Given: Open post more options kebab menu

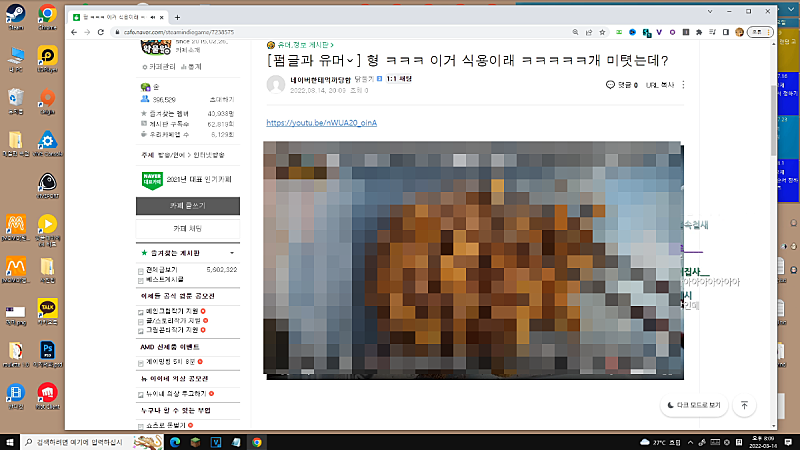Looking at the screenshot, I should pos(683,85).
